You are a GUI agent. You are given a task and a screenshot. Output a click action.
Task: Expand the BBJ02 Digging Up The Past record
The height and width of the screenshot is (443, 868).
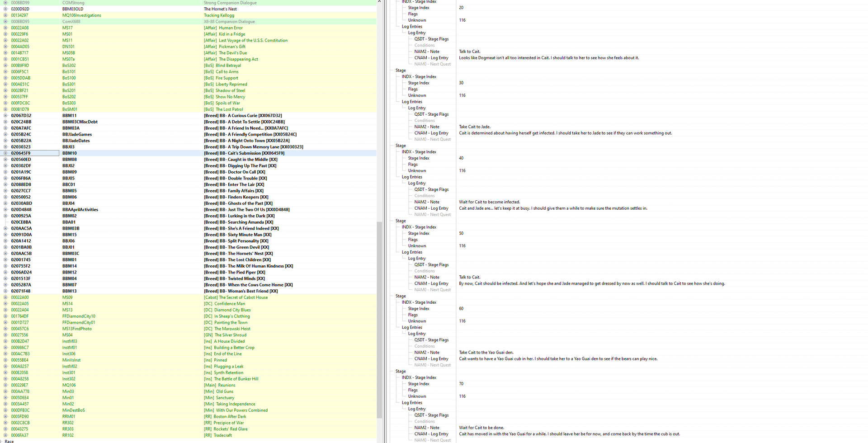point(5,166)
